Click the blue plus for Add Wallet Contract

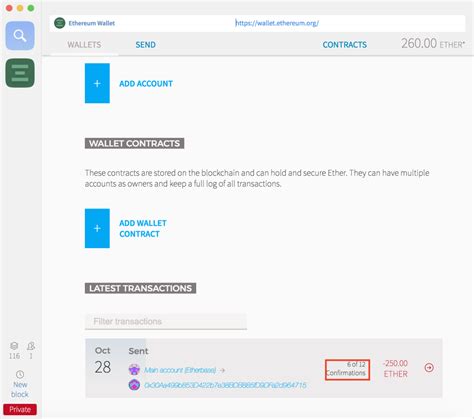97,228
